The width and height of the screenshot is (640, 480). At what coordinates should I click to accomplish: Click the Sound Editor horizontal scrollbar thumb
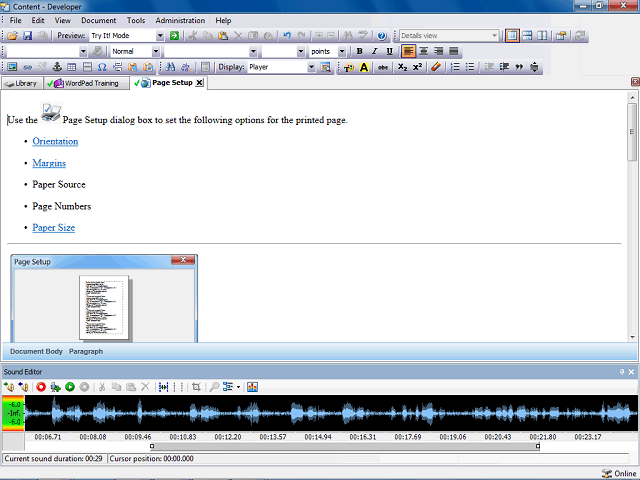(x=345, y=447)
